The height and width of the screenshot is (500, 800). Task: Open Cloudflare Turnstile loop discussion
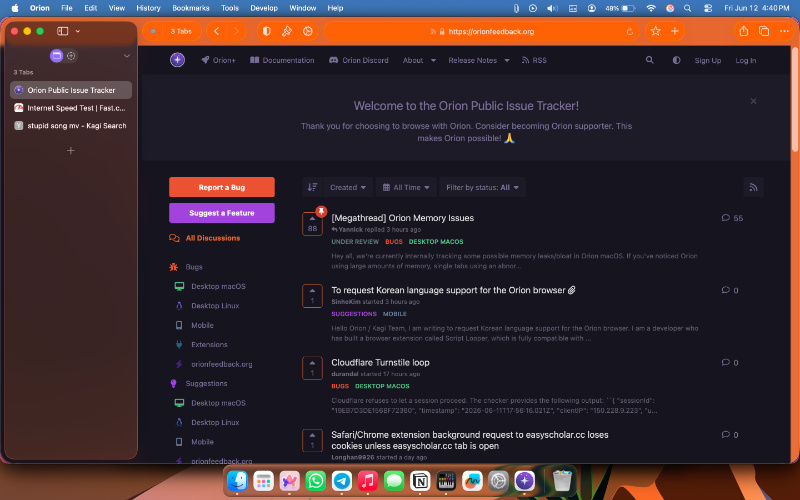(x=380, y=362)
